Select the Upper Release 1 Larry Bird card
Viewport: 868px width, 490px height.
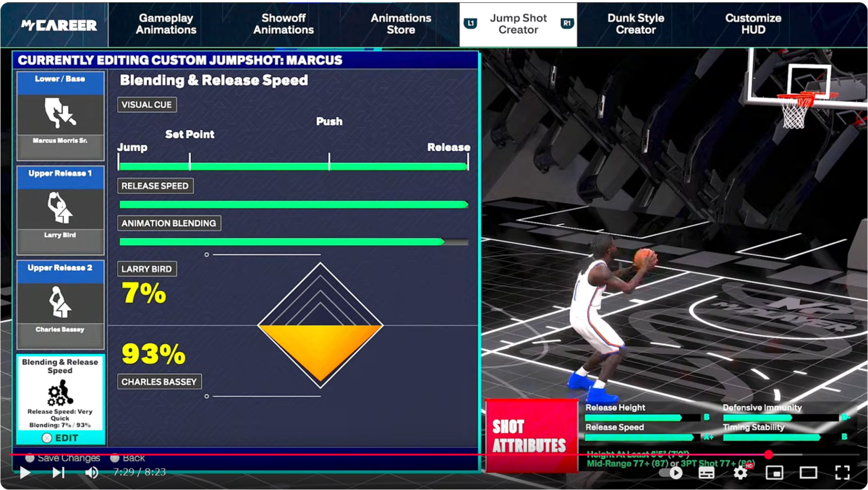click(x=61, y=210)
